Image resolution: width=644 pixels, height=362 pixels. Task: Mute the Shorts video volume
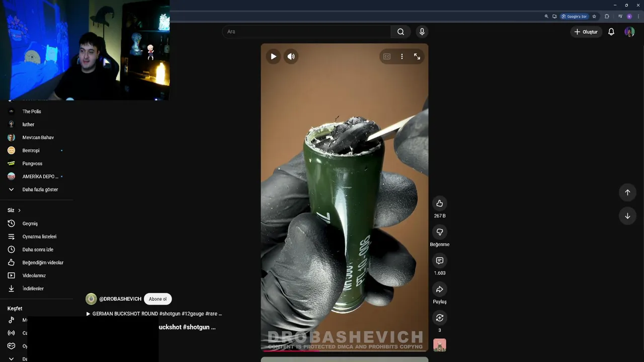click(x=291, y=56)
